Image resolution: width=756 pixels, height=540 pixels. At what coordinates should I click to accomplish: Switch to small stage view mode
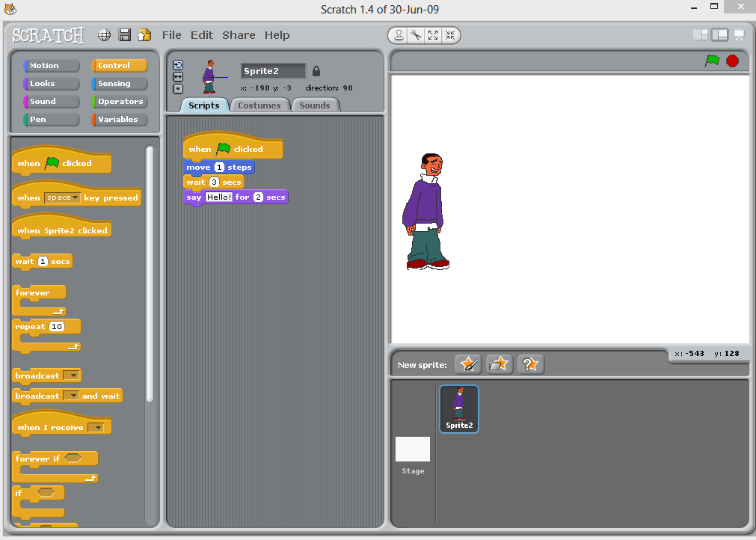[700, 34]
